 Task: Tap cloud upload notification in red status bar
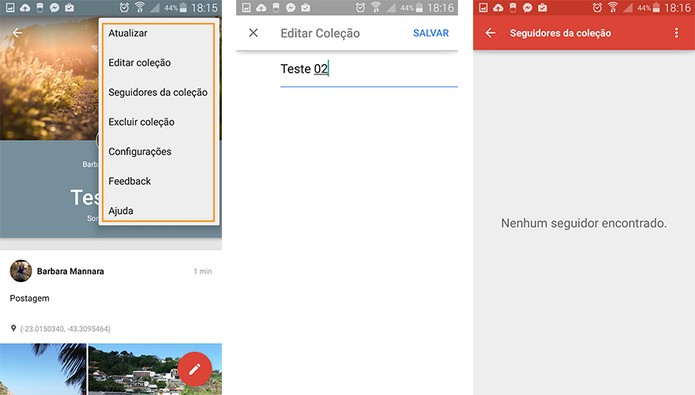click(x=498, y=8)
